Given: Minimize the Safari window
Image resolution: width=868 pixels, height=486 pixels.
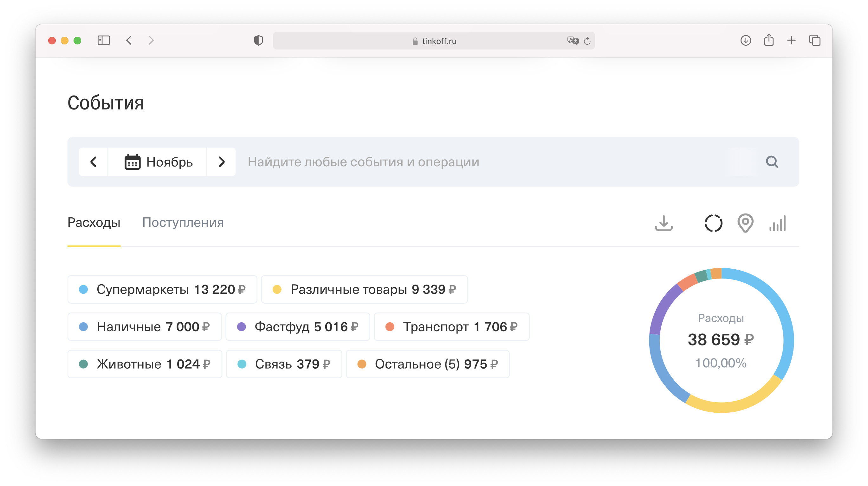Looking at the screenshot, I should click(65, 41).
